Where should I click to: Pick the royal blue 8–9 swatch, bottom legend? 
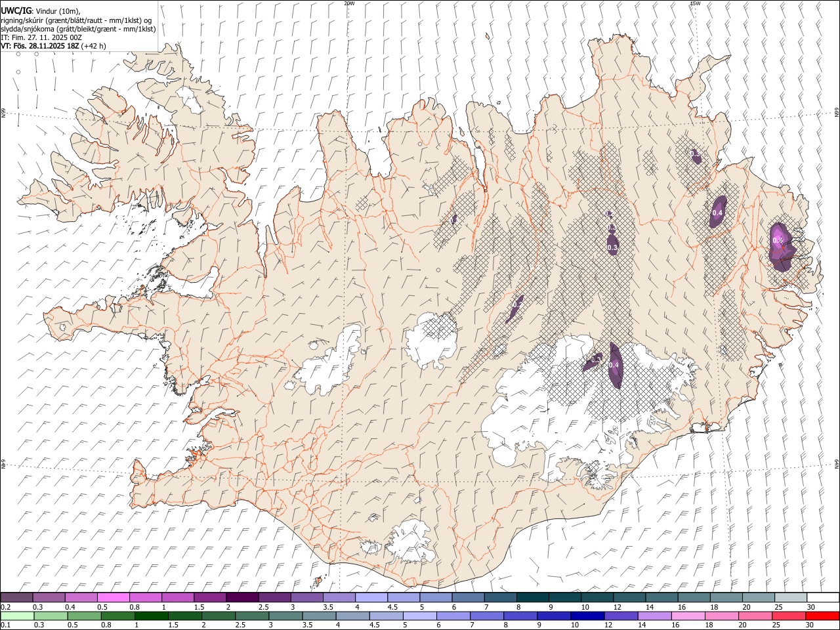[x=520, y=616]
